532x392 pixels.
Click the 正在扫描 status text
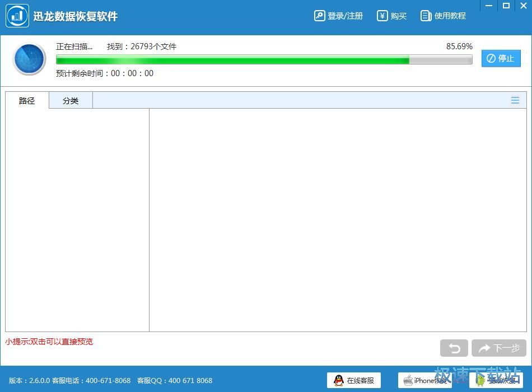pyautogui.click(x=74, y=46)
